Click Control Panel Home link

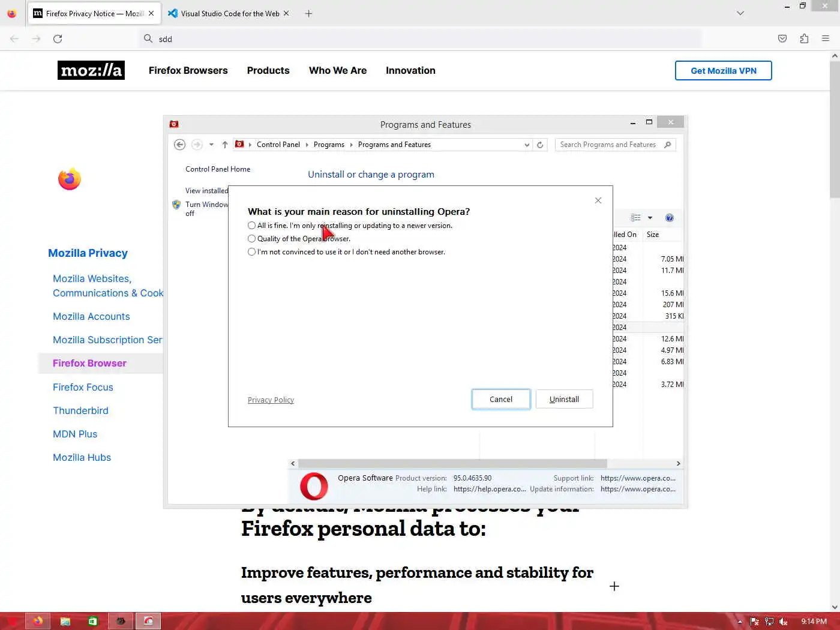(x=218, y=169)
